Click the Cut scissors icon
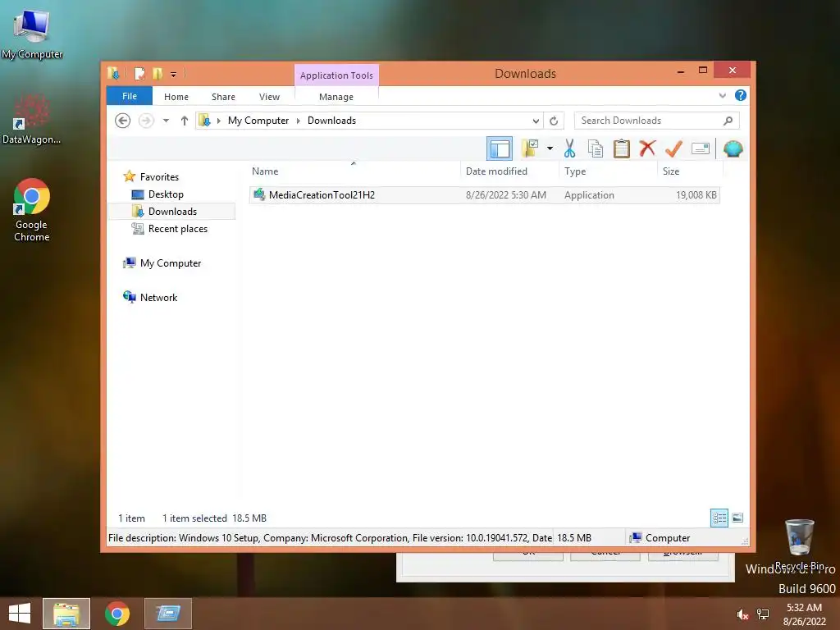Screen dimensions: 840x630 (x=569, y=148)
